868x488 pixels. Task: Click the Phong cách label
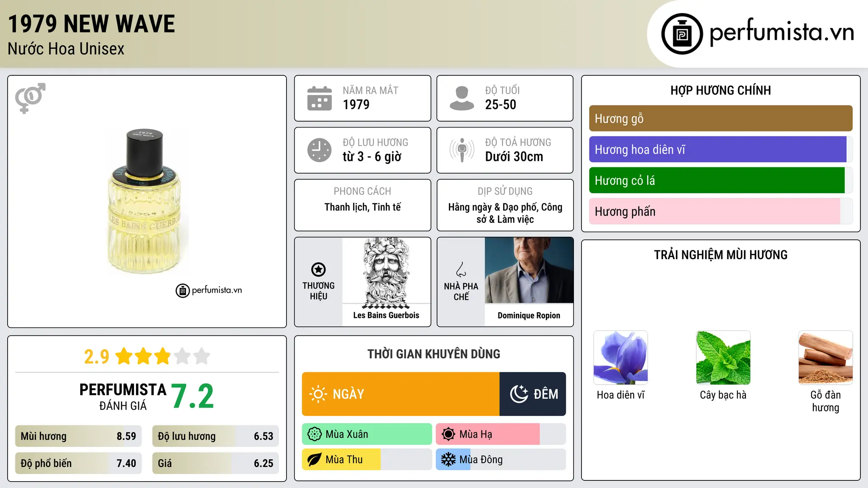[362, 191]
